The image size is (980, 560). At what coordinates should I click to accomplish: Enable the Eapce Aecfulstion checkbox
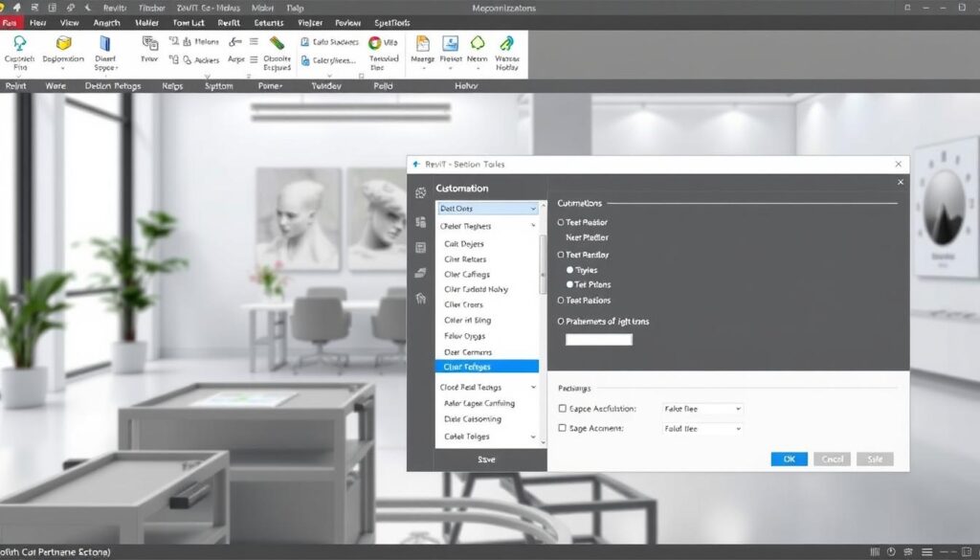point(562,408)
